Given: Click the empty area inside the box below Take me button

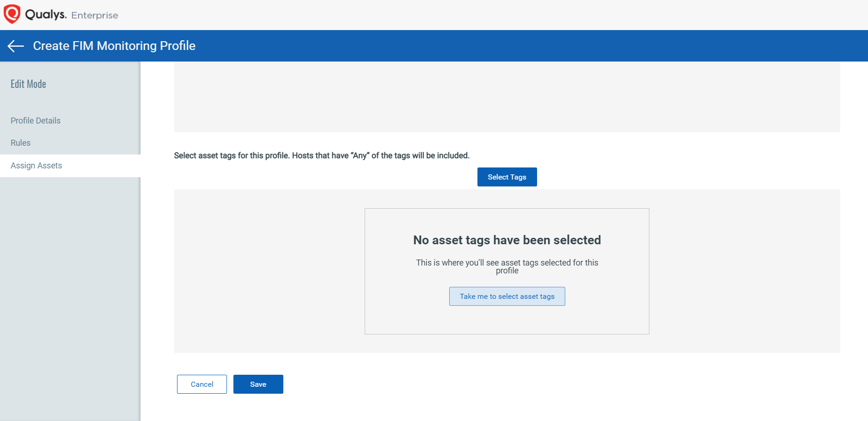Looking at the screenshot, I should coord(507,320).
